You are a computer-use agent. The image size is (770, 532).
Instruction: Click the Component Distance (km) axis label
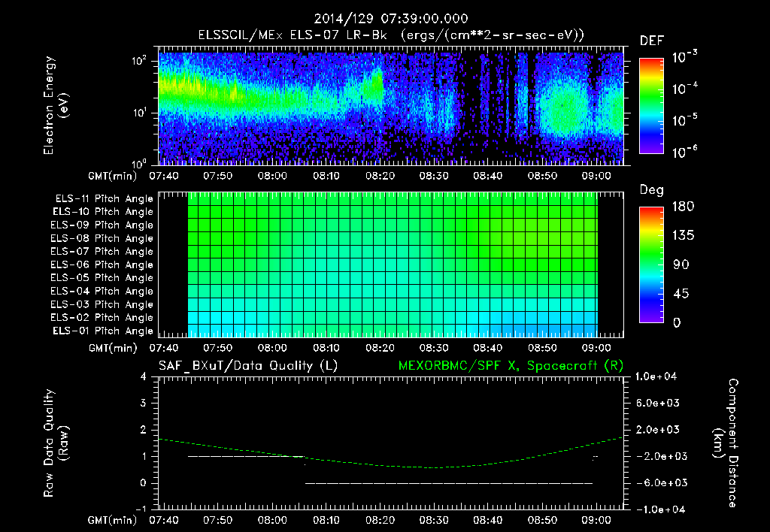(725, 443)
